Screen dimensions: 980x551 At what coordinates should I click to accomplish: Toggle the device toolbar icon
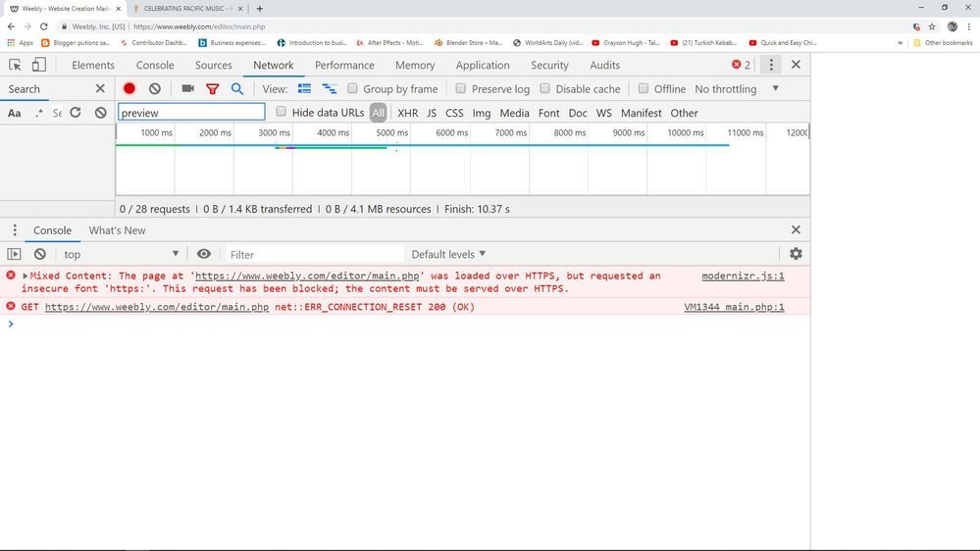click(x=39, y=65)
